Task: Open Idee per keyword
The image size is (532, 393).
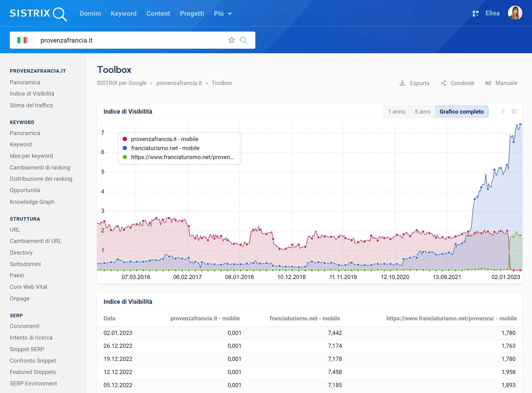Action: pyautogui.click(x=31, y=156)
